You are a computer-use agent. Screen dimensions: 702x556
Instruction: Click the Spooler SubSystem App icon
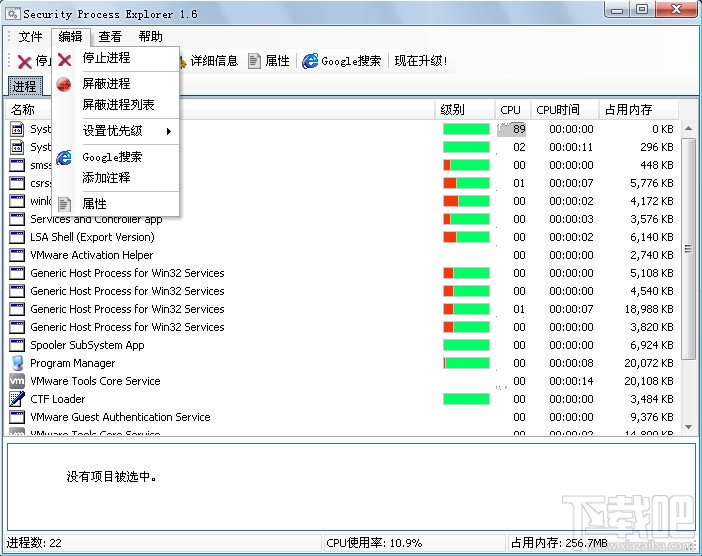pos(17,345)
